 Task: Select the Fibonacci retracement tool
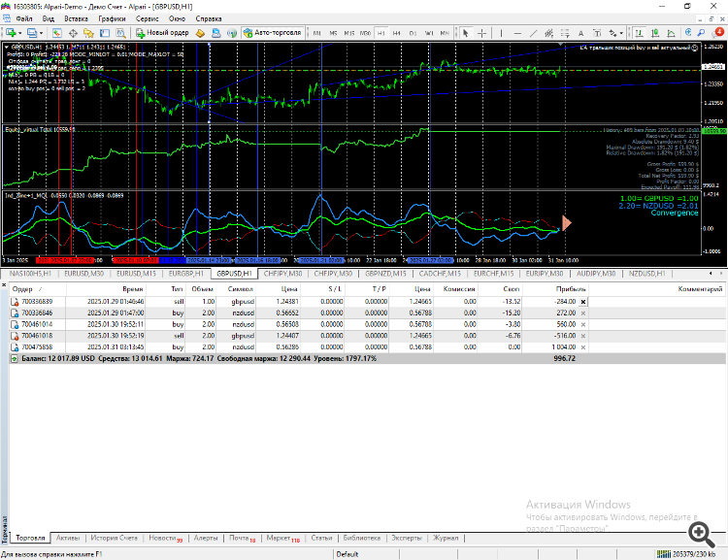tap(565, 33)
